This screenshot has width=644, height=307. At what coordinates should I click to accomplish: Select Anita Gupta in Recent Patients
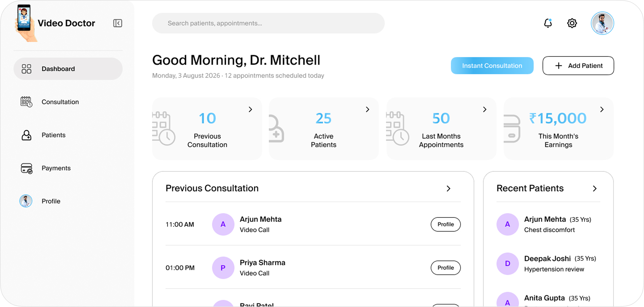(x=544, y=298)
